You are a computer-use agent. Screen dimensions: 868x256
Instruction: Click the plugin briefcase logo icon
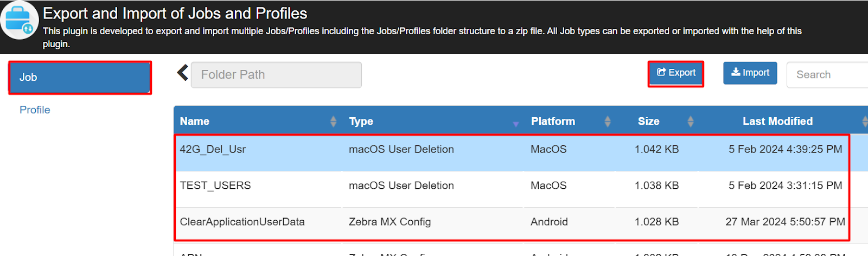(x=20, y=21)
